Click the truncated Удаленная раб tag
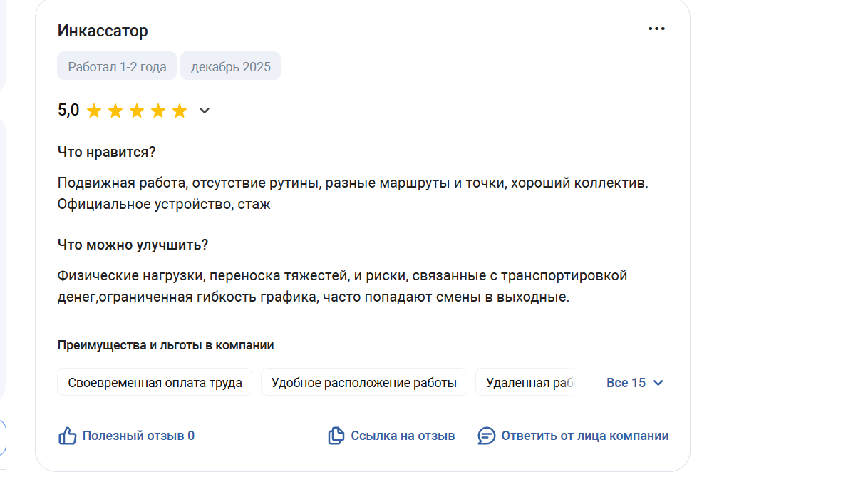 click(529, 383)
